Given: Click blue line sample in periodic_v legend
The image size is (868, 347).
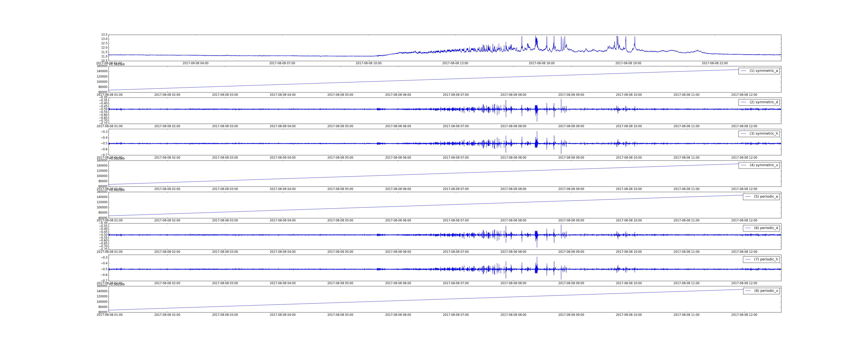Looking at the screenshot, I should click(x=748, y=291).
